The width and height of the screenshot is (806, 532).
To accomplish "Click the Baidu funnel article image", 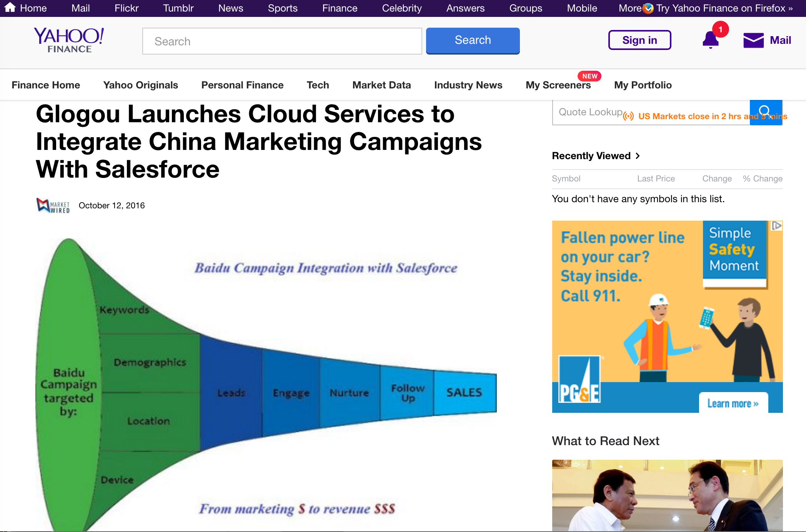I will tap(266, 384).
